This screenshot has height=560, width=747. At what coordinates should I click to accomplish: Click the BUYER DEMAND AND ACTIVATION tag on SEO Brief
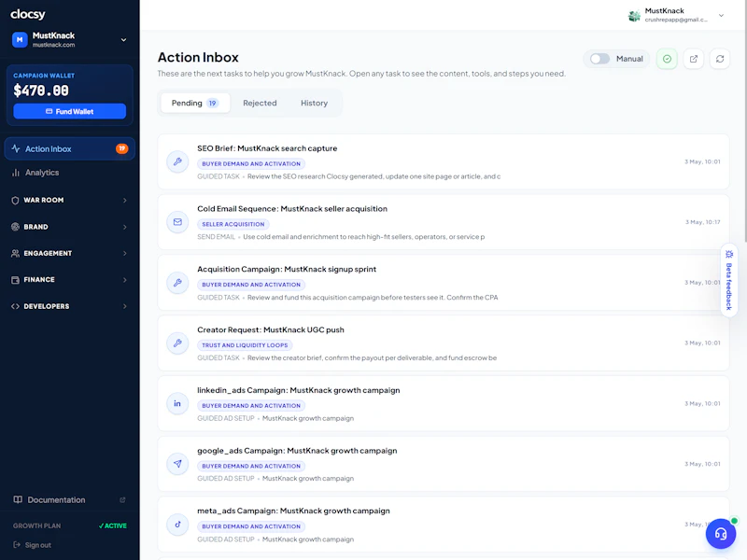251,164
